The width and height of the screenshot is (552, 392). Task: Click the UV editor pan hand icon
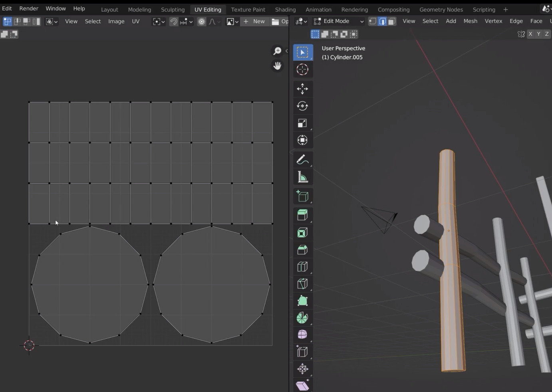277,66
